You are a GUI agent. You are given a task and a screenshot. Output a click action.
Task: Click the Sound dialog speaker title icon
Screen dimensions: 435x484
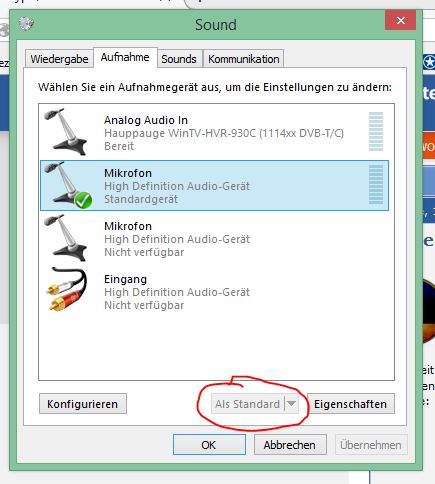click(x=26, y=23)
